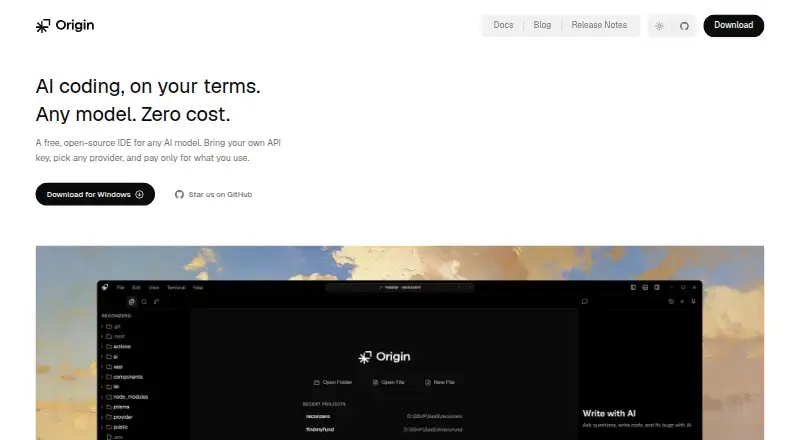800x440 pixels.
Task: Expand the node_modules folder
Action: (x=125, y=397)
